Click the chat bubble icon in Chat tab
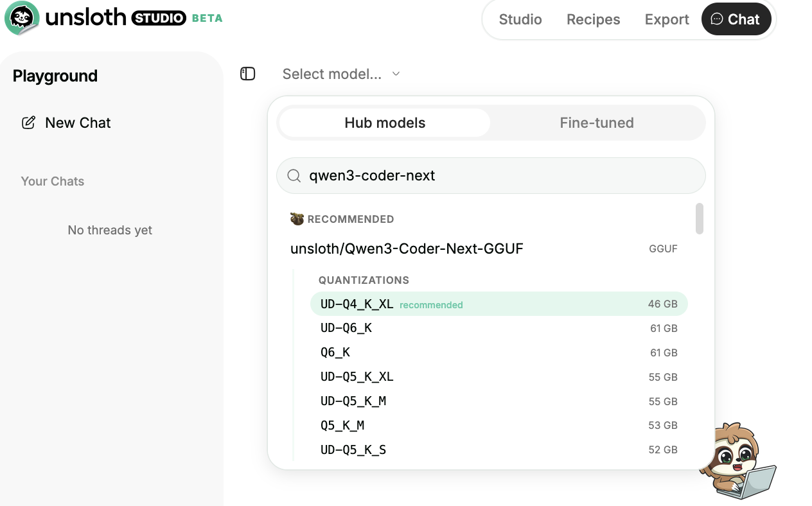The width and height of the screenshot is (812, 506). tap(716, 19)
